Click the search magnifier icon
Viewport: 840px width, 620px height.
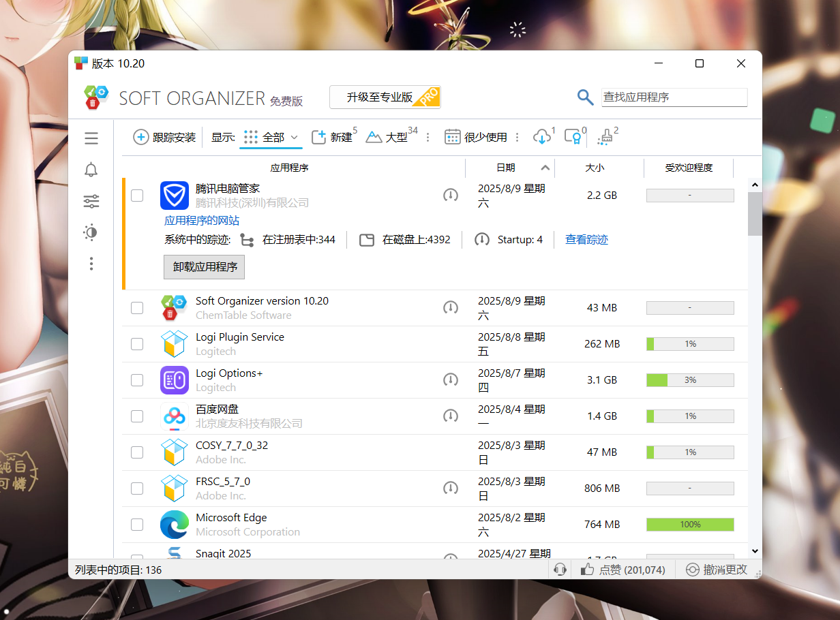(x=585, y=97)
